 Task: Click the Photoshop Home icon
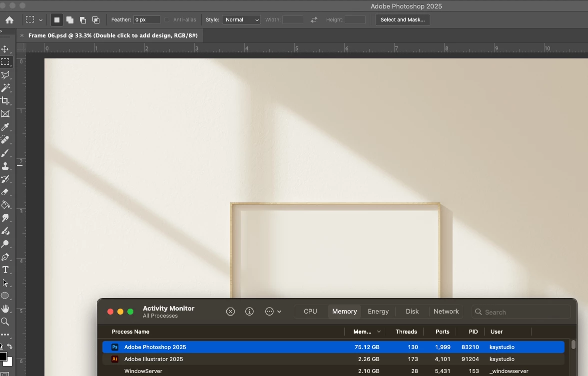[x=9, y=20]
